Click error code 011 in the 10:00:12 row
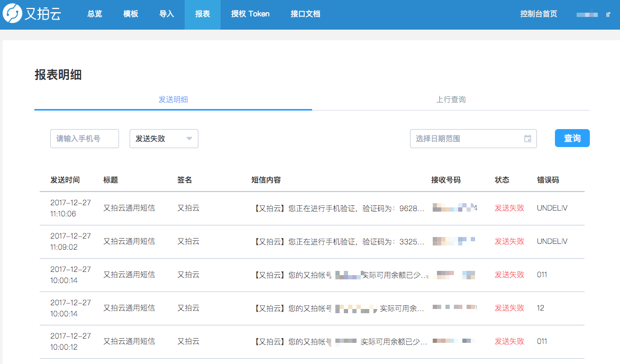The height and width of the screenshot is (364, 620). 542,341
